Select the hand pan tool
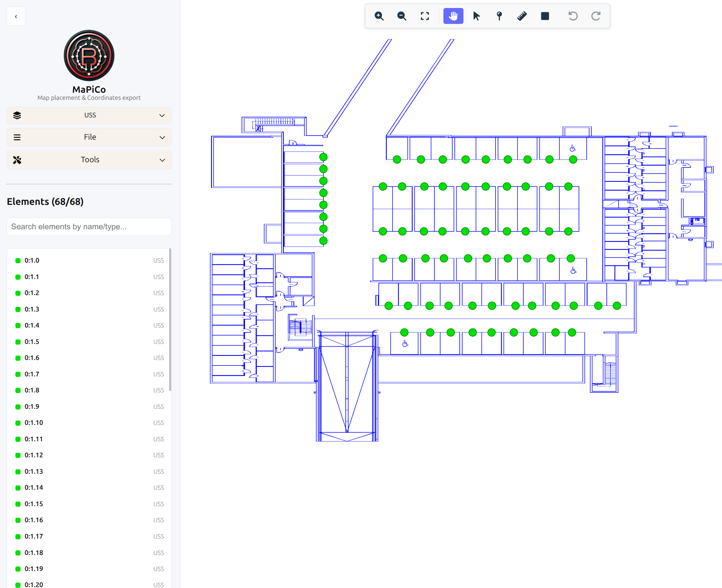Image resolution: width=722 pixels, height=588 pixels. tap(453, 16)
